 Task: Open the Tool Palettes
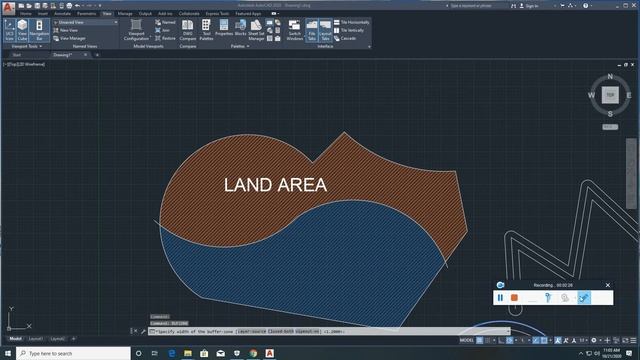tap(206, 30)
